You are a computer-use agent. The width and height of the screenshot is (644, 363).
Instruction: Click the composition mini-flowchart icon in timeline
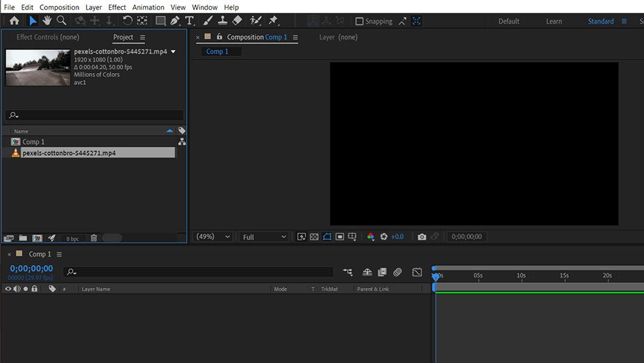point(348,272)
